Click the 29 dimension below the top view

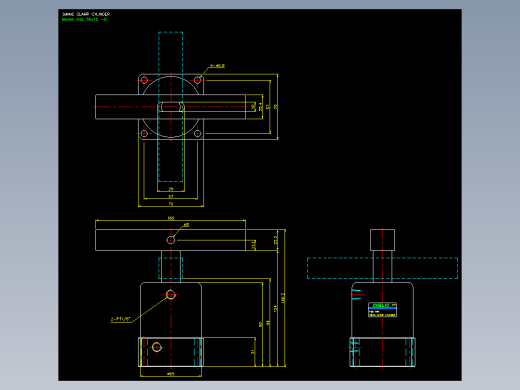coord(171,189)
